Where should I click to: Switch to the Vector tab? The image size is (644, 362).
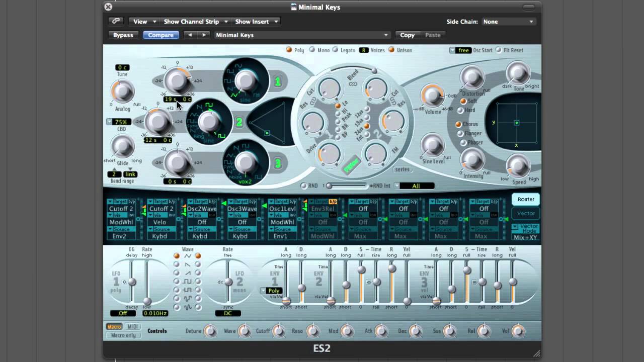pyautogui.click(x=526, y=213)
